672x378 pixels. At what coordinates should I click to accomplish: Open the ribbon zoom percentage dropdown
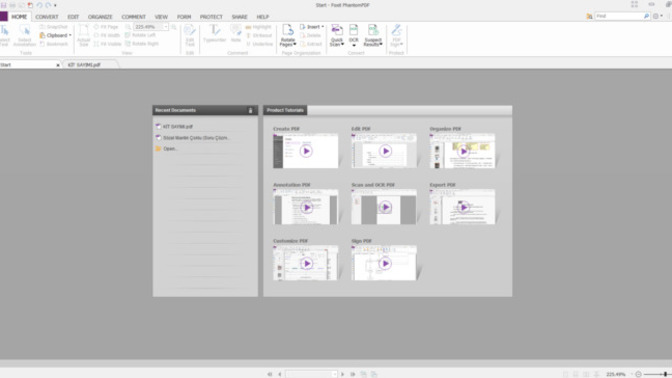[166, 27]
